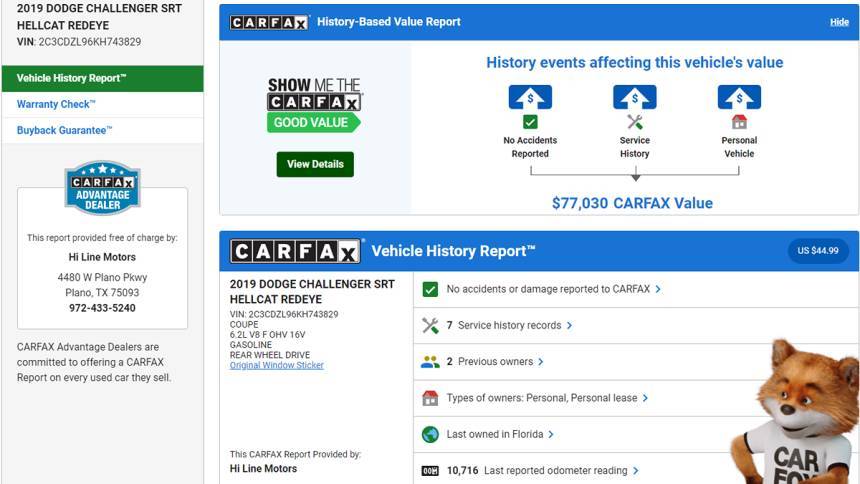Expand the chevron after No accidents reported
860x484 pixels.
click(658, 289)
